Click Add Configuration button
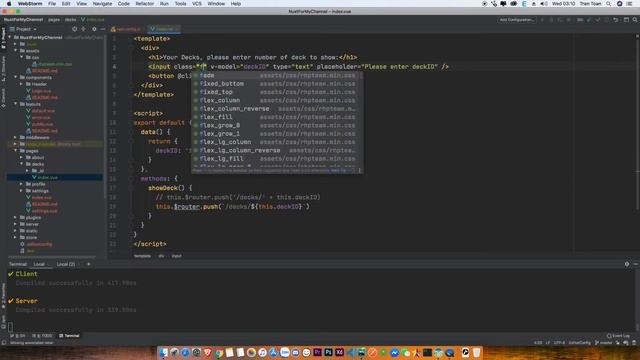 [516, 20]
